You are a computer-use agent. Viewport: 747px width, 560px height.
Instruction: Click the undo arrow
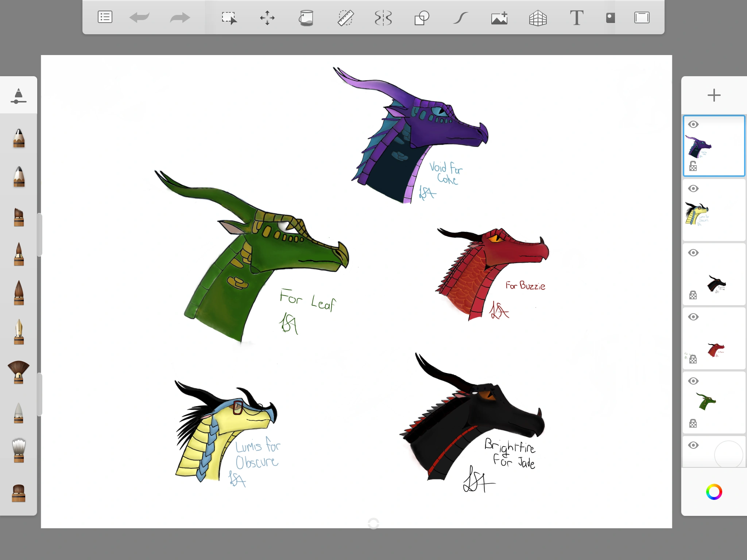point(139,17)
